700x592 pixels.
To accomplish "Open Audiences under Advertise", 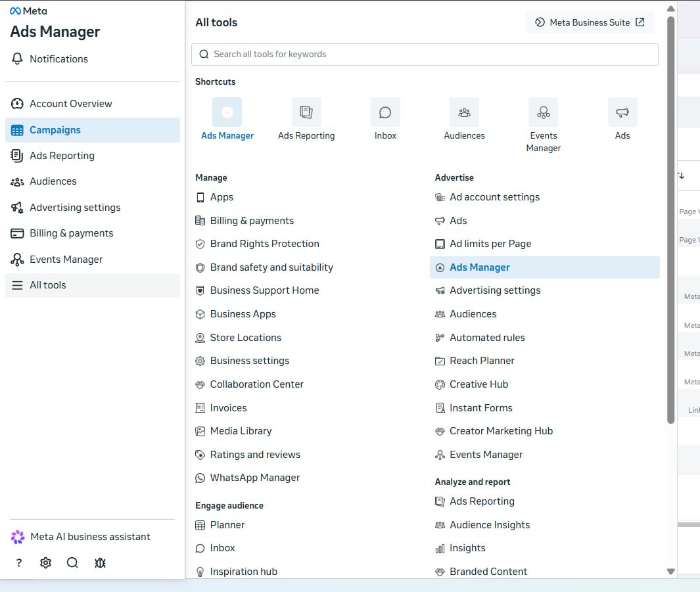I will click(465, 314).
